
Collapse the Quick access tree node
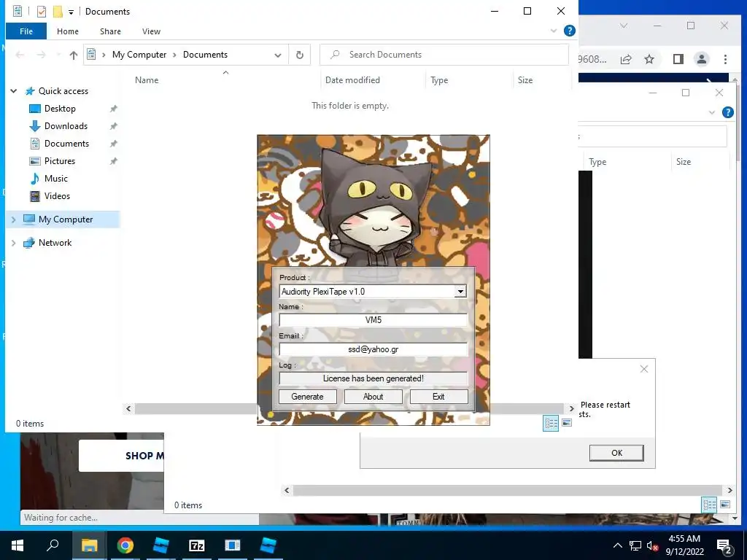(x=14, y=91)
